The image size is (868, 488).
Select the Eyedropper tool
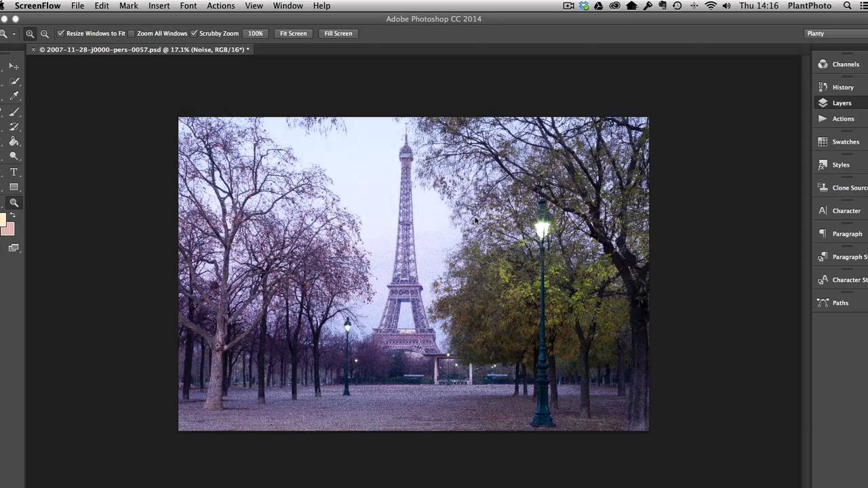click(14, 96)
